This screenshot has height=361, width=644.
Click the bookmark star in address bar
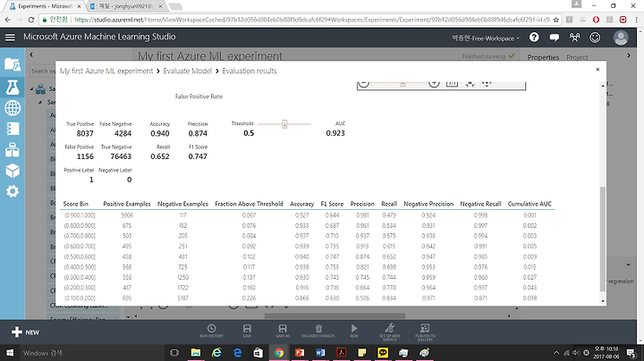555,20
